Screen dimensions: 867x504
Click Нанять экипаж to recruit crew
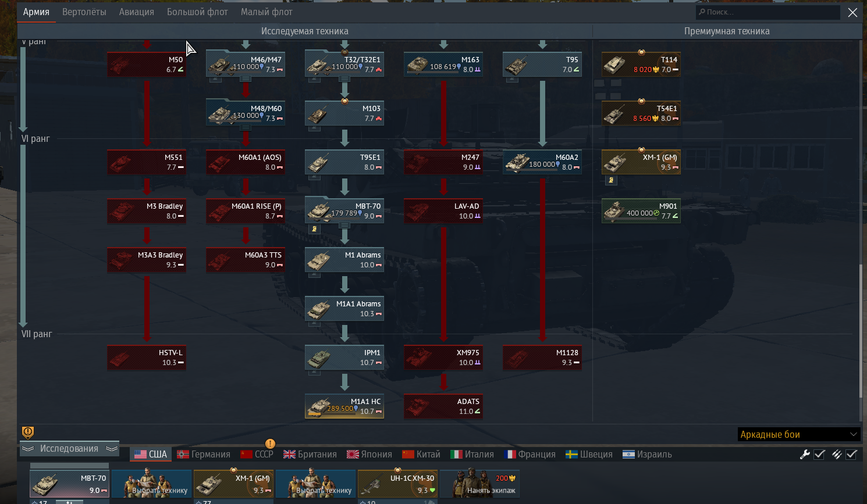click(479, 484)
